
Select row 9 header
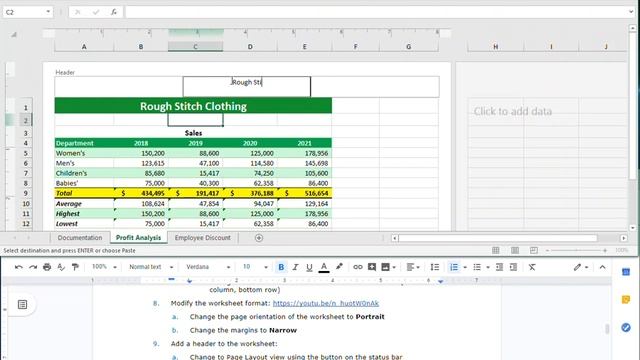25,193
